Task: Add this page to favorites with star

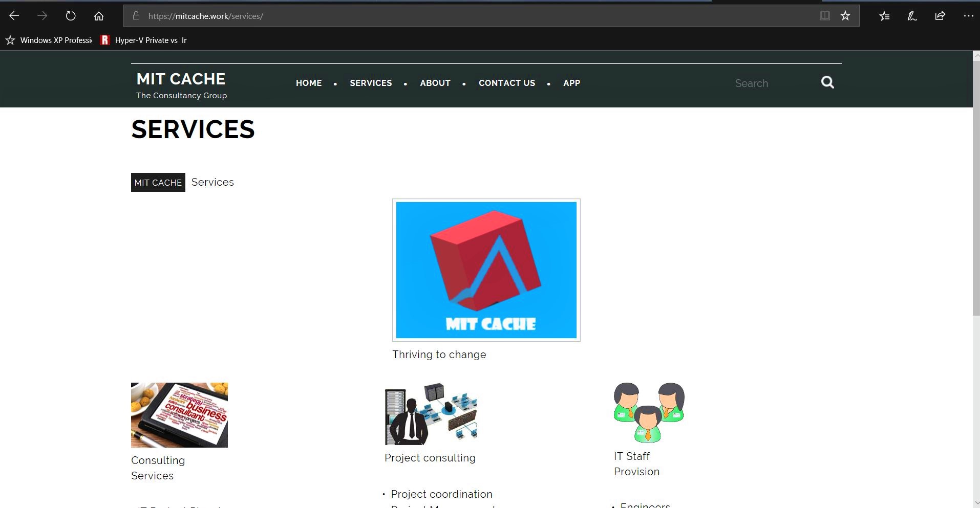Action: click(x=845, y=16)
